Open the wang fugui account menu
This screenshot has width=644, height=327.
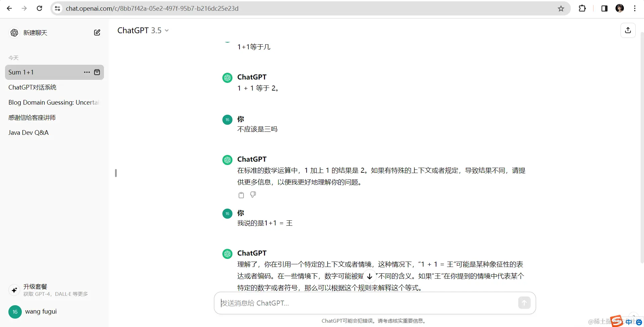pyautogui.click(x=54, y=312)
